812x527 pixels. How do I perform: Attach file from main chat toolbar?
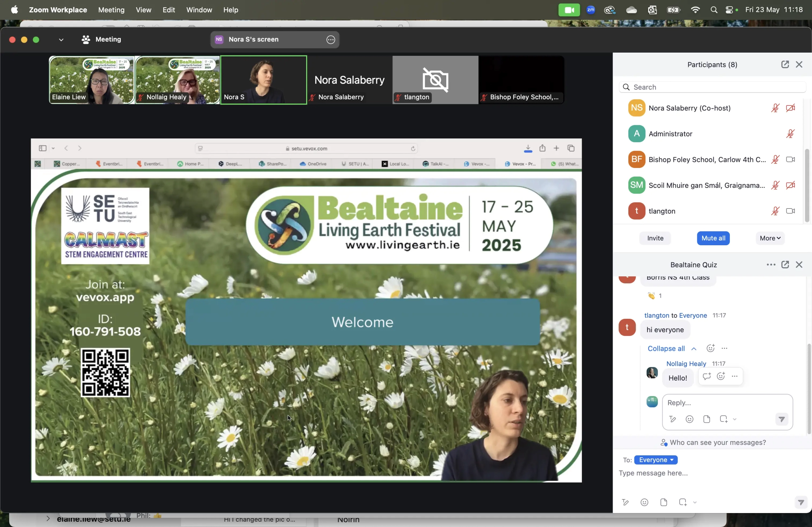click(663, 502)
